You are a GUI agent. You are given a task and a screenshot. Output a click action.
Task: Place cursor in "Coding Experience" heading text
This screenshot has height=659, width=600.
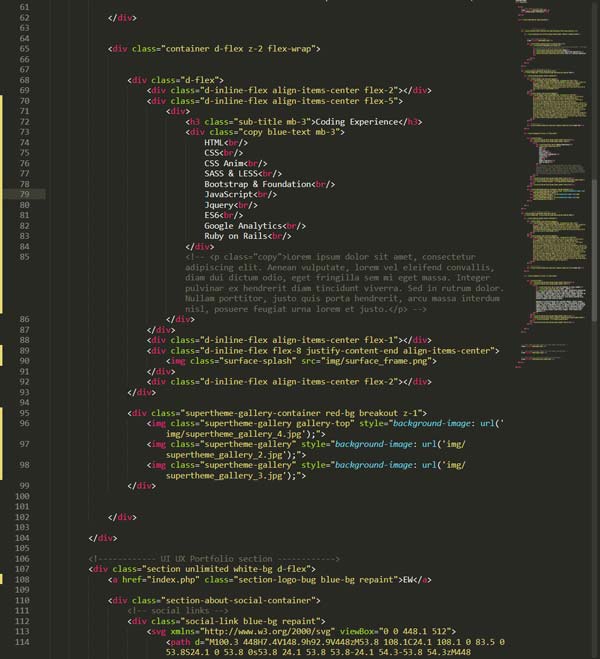[357, 122]
